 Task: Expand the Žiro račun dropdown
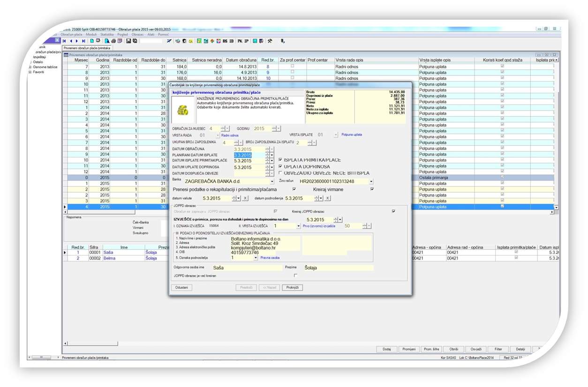[371, 181]
